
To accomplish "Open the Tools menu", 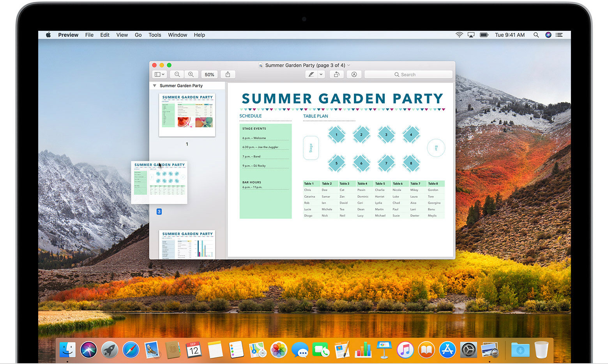I will point(155,35).
